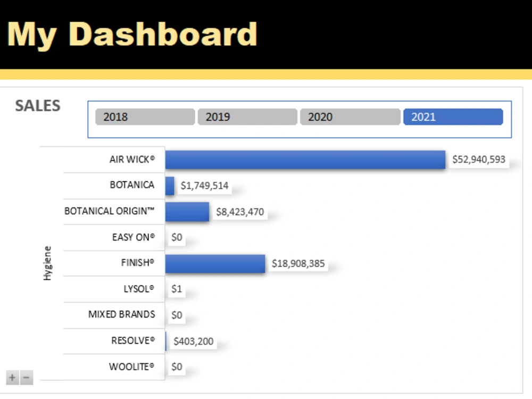Click the Hygiene vertical axis title

47,262
